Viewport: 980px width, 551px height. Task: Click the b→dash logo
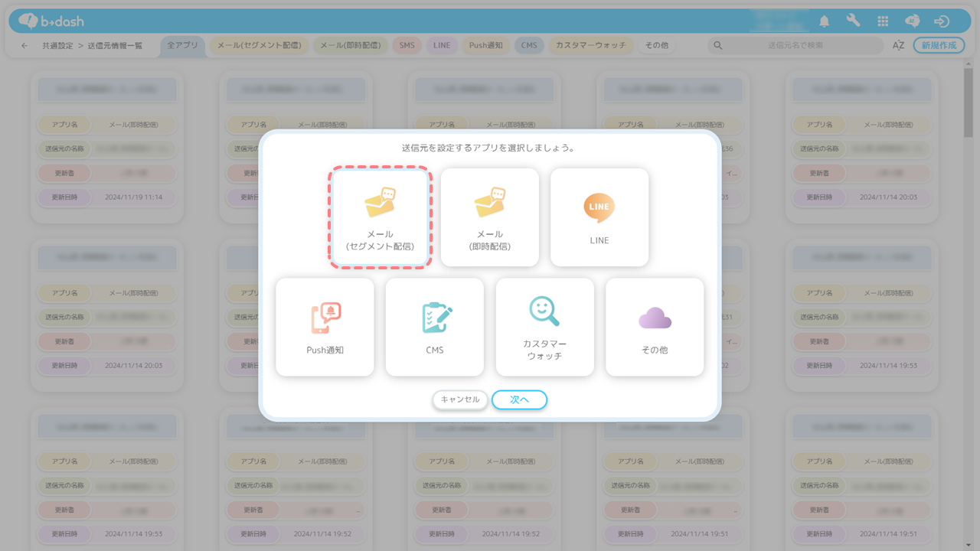51,21
